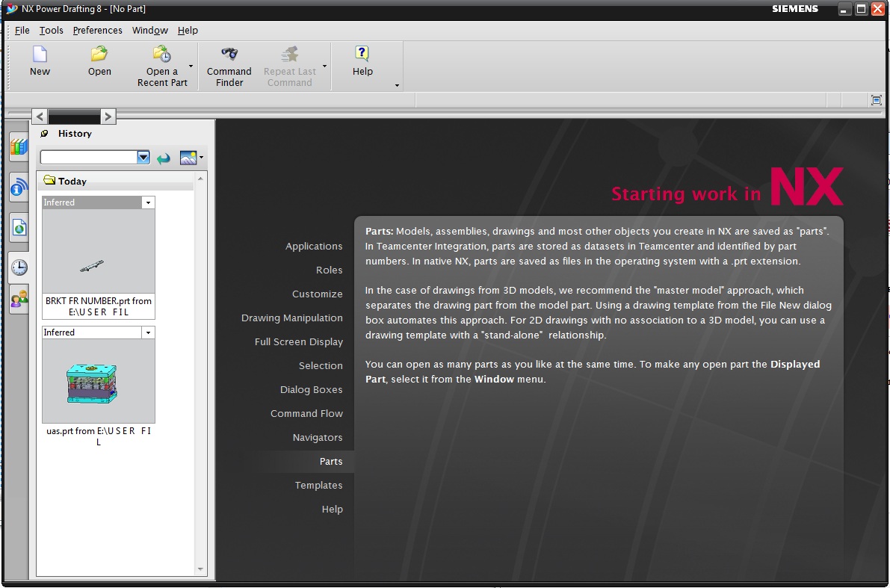
Task: Toggle full screen icon at right
Action: pyautogui.click(x=877, y=100)
